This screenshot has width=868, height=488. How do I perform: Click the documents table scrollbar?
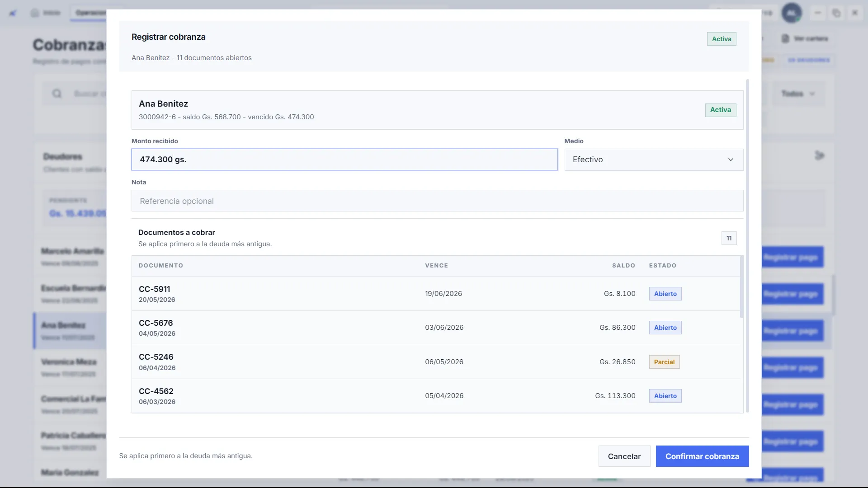741,287
